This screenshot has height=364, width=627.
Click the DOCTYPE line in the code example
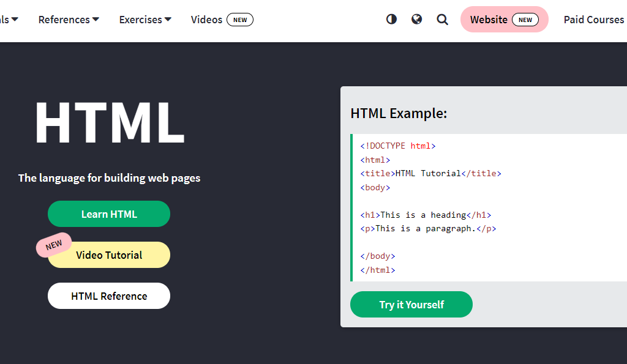tap(398, 146)
